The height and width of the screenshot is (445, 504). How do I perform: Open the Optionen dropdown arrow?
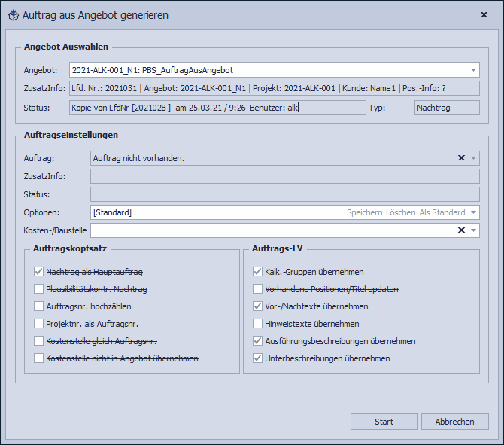tap(473, 212)
